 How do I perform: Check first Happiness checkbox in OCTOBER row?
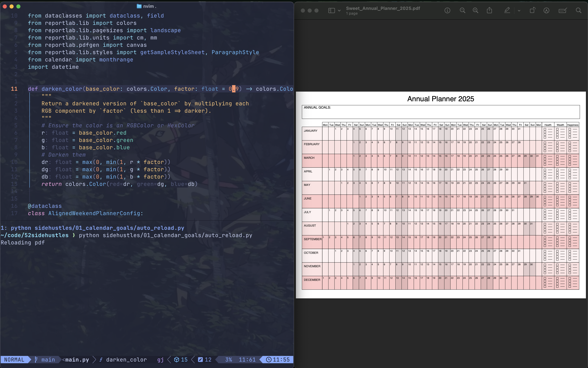[570, 251]
